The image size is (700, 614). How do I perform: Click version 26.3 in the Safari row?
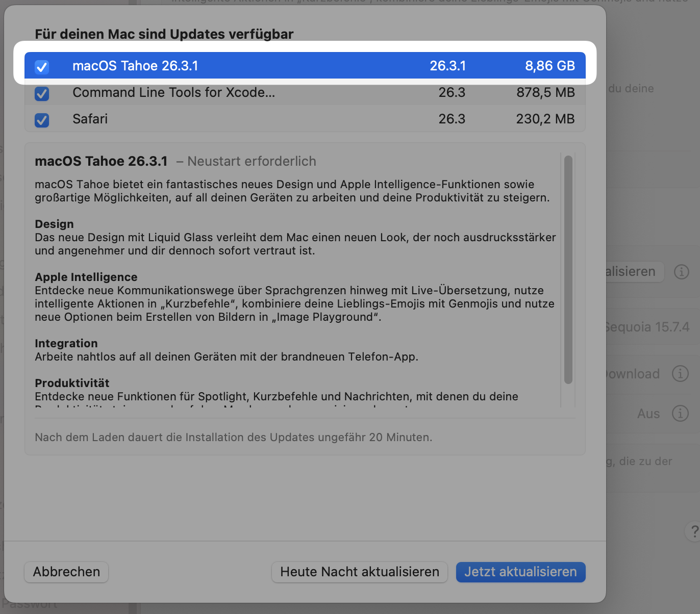452,119
